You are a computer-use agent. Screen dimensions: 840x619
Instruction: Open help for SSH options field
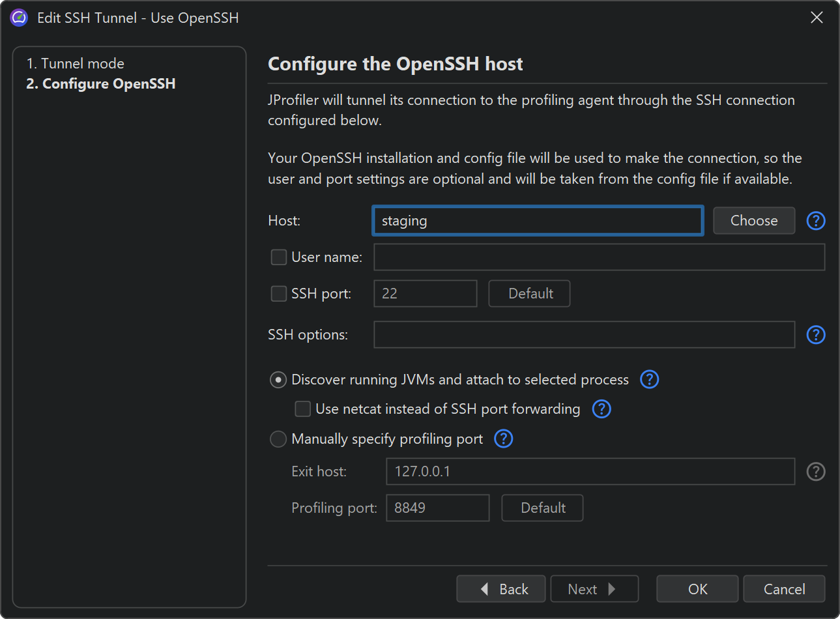tap(816, 335)
